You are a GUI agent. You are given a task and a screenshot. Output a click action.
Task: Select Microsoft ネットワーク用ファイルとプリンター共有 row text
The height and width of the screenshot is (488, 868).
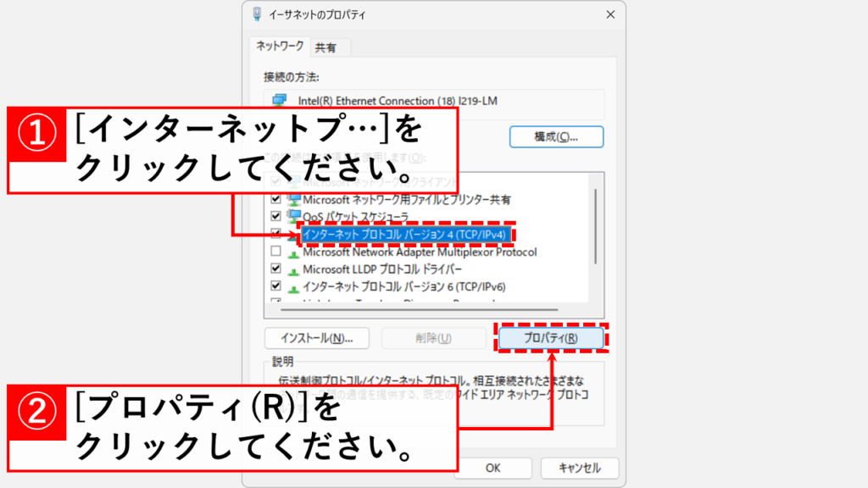(x=407, y=200)
